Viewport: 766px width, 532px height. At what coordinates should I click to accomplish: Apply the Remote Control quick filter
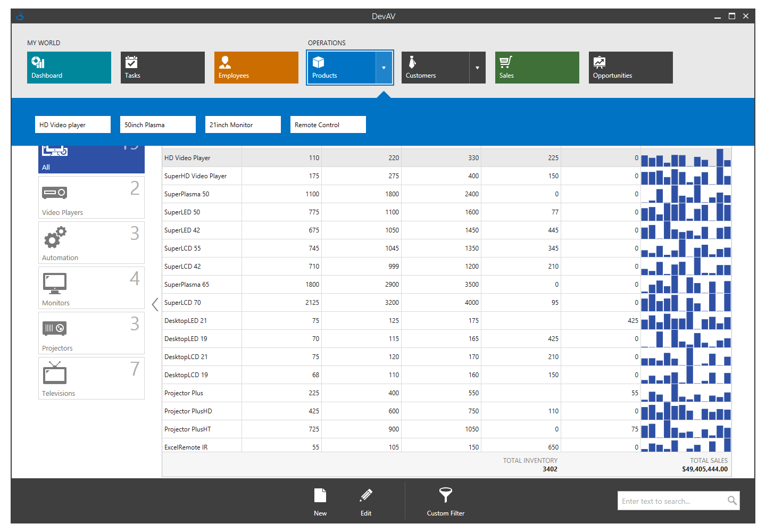pyautogui.click(x=328, y=124)
